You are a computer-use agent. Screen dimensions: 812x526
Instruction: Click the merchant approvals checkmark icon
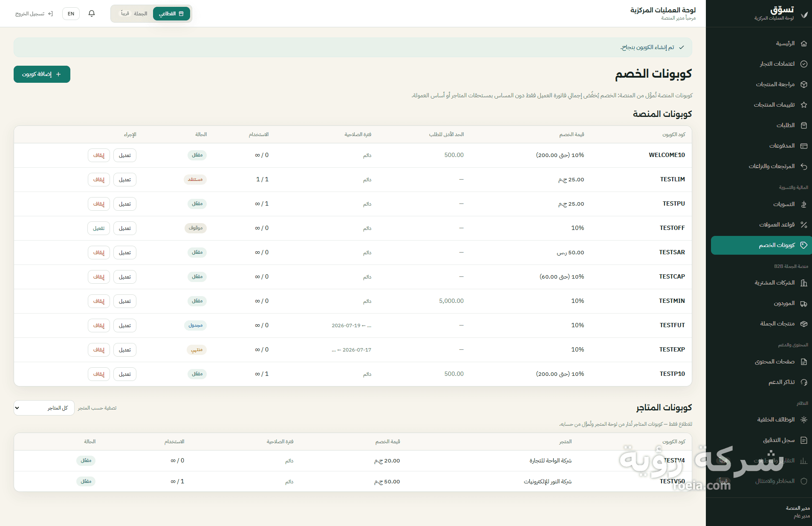[x=803, y=64]
